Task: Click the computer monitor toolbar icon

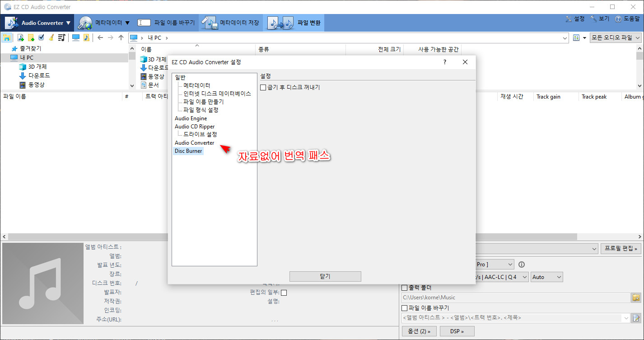Action: click(76, 38)
